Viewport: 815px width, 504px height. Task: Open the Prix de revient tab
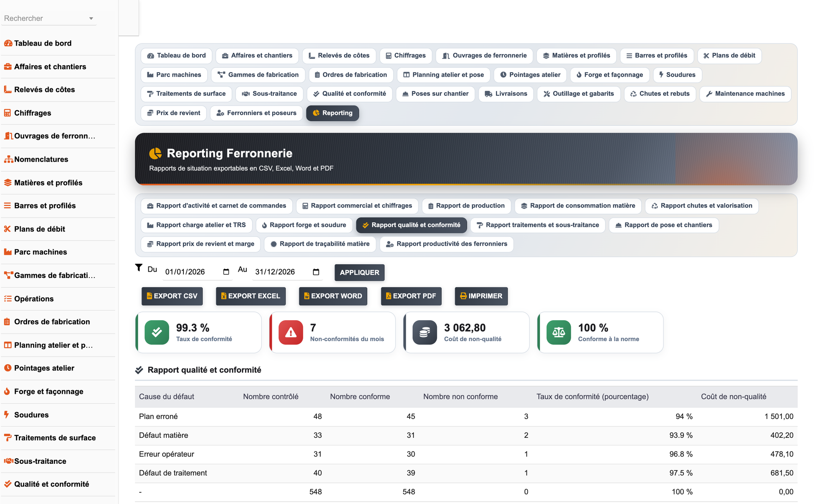[174, 113]
